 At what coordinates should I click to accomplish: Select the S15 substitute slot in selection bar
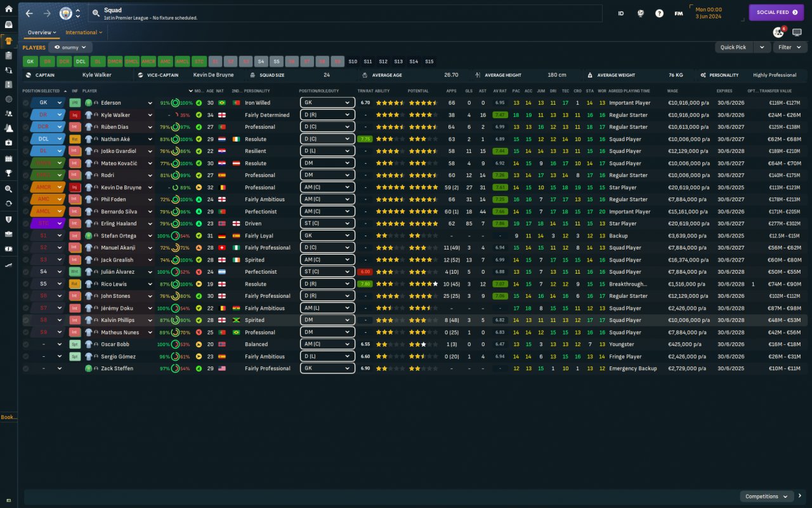pyautogui.click(x=429, y=62)
